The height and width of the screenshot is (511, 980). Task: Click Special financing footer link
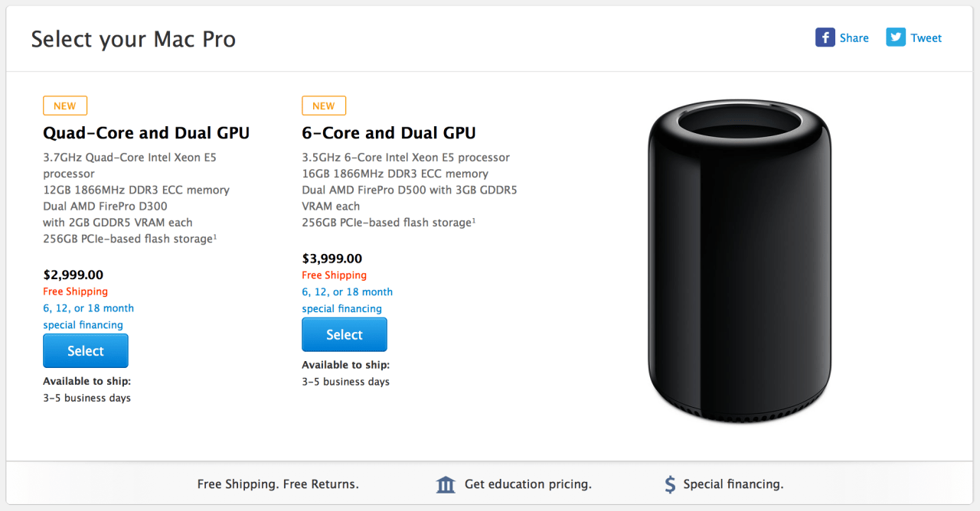[x=733, y=484]
